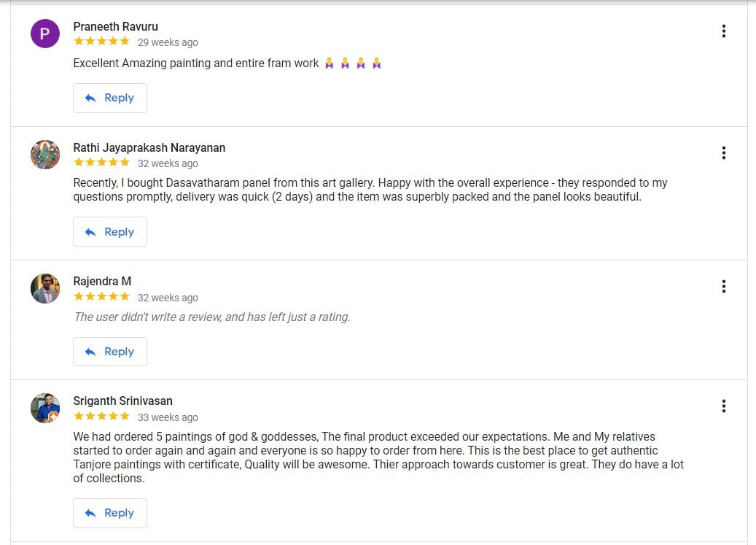Click Praneeth Ravuru's purple P avatar

[x=45, y=34]
